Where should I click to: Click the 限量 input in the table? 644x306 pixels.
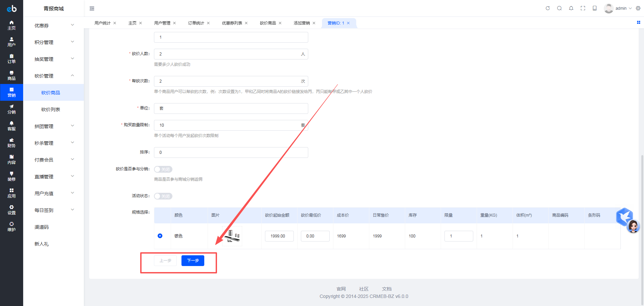click(x=459, y=236)
